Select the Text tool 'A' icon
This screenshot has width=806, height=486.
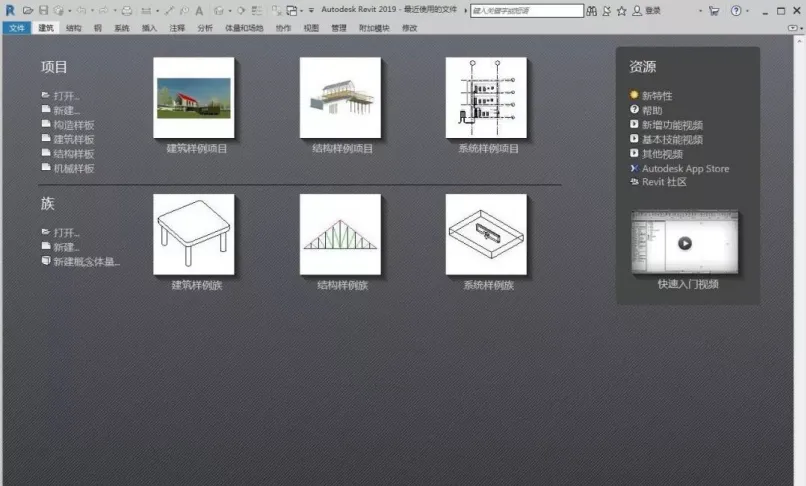point(199,10)
